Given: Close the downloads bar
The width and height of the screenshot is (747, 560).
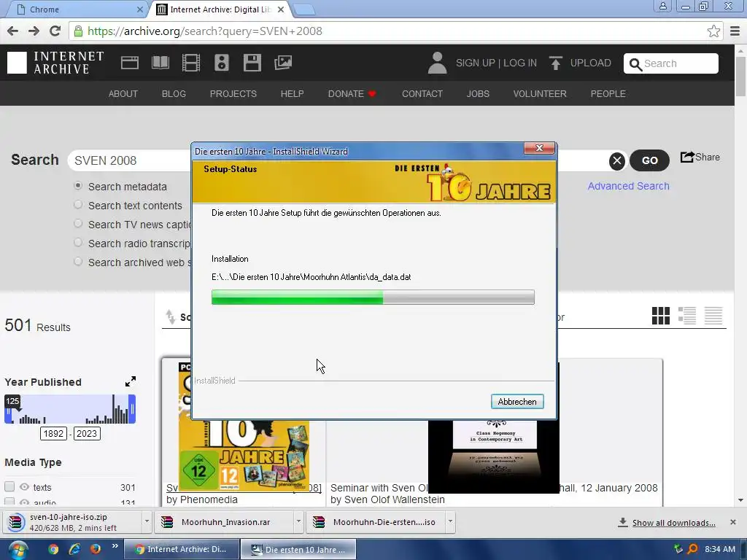Looking at the screenshot, I should click(x=733, y=522).
